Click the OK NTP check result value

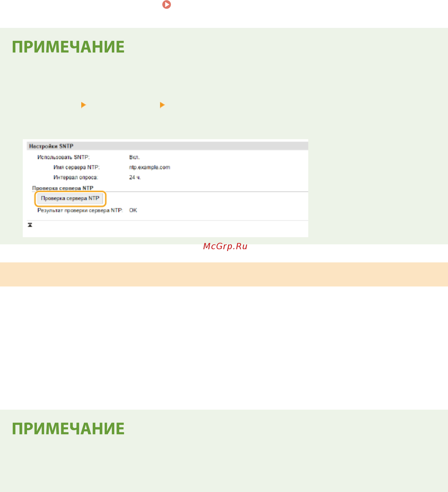133,210
